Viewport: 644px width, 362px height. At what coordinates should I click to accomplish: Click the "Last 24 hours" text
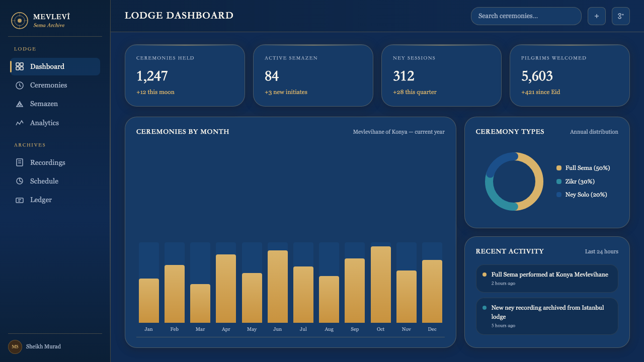(x=602, y=251)
